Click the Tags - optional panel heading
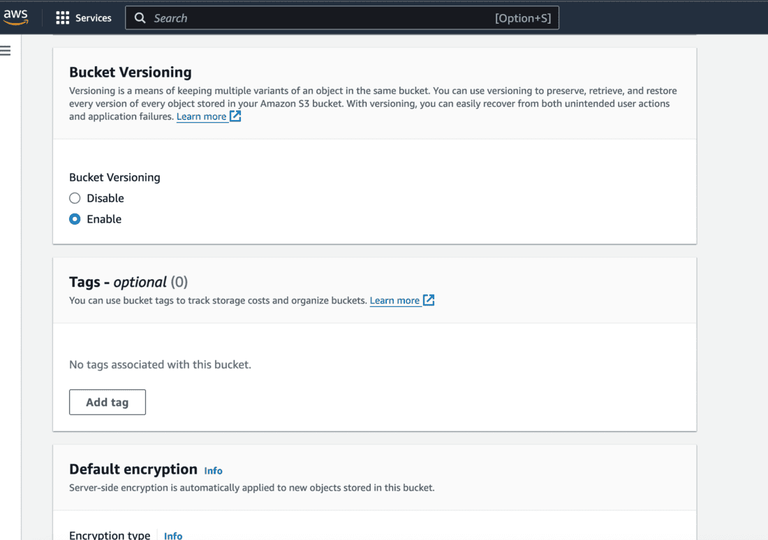Screen dimensions: 768x540 click(128, 282)
